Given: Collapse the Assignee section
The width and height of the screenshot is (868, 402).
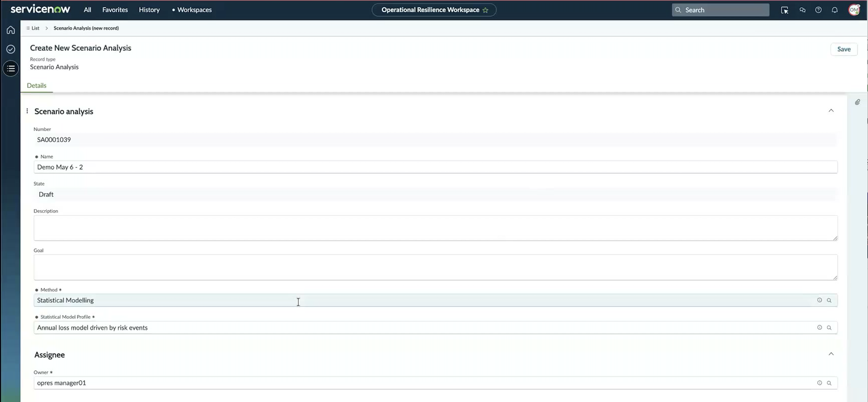Looking at the screenshot, I should coord(831,354).
